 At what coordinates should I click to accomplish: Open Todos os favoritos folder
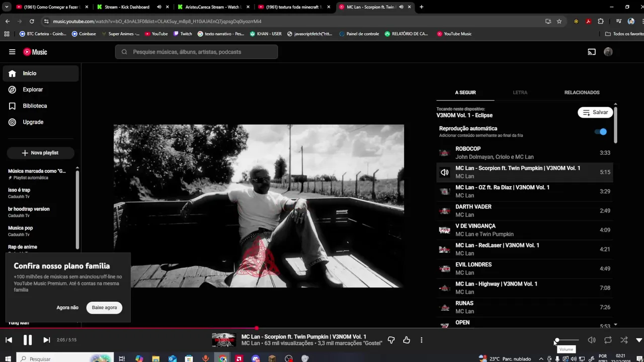point(624,34)
